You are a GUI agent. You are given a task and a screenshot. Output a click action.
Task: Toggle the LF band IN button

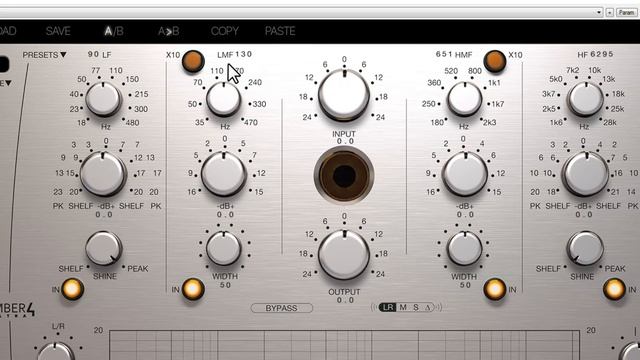(x=72, y=289)
